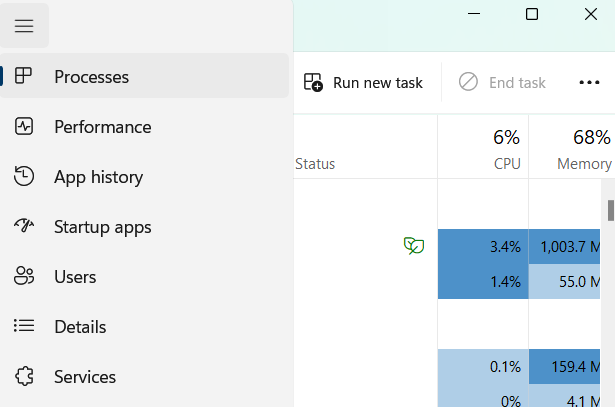Select the 159.4 MB memory cell
Image resolution: width=615 pixels, height=407 pixels.
(570, 366)
